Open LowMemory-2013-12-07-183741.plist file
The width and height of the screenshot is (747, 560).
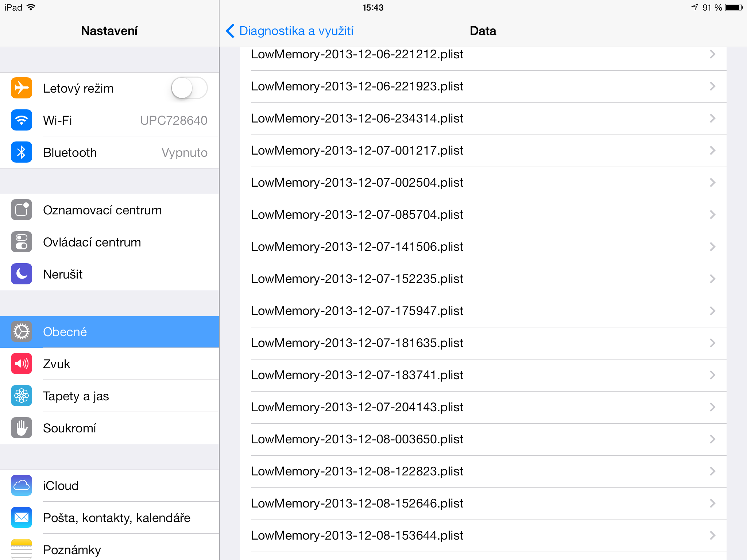pos(483,375)
